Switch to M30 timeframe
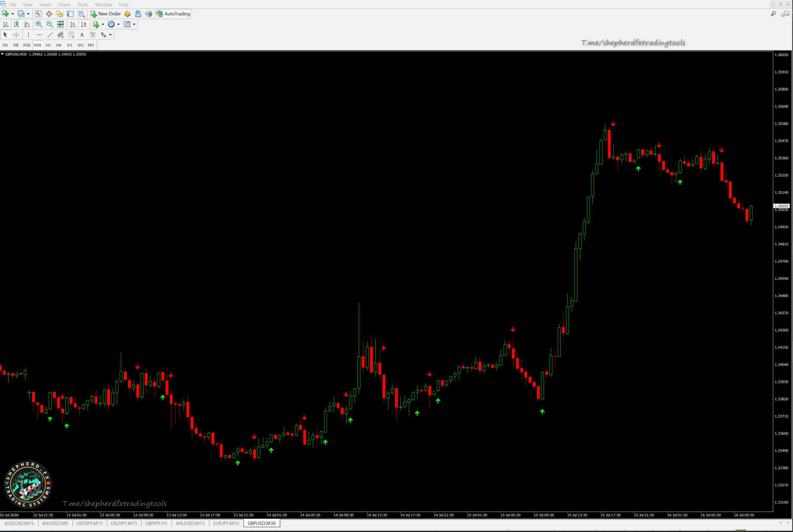Viewport: 793px width, 532px height. pyautogui.click(x=37, y=45)
